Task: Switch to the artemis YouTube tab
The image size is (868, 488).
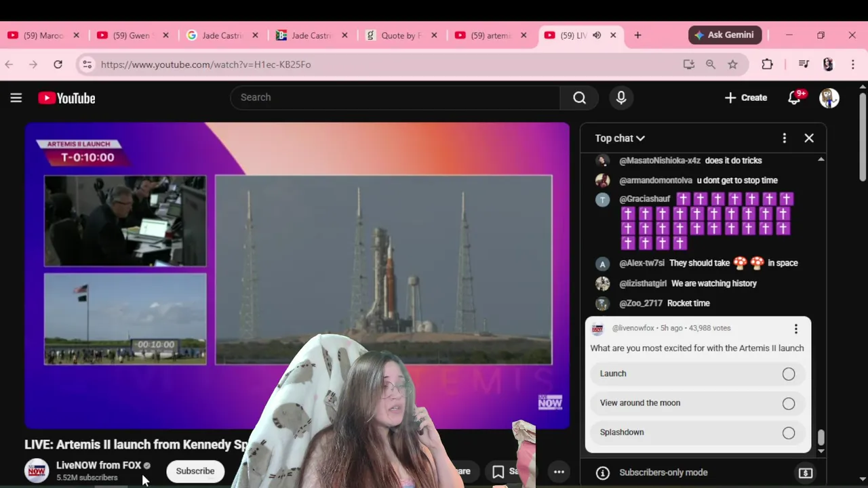Action: 490,35
